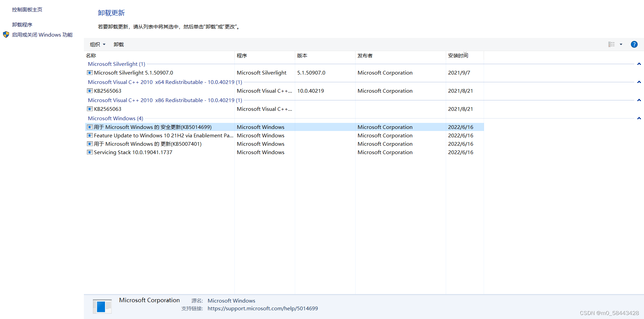Viewport: 644px width, 319px height.
Task: Click Microsoft Silverlight program cell
Action: [262, 73]
